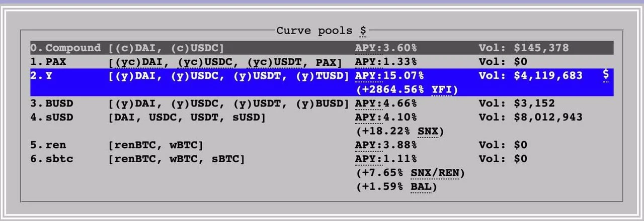Click Vol: $145,378 on Compound row

(524, 48)
